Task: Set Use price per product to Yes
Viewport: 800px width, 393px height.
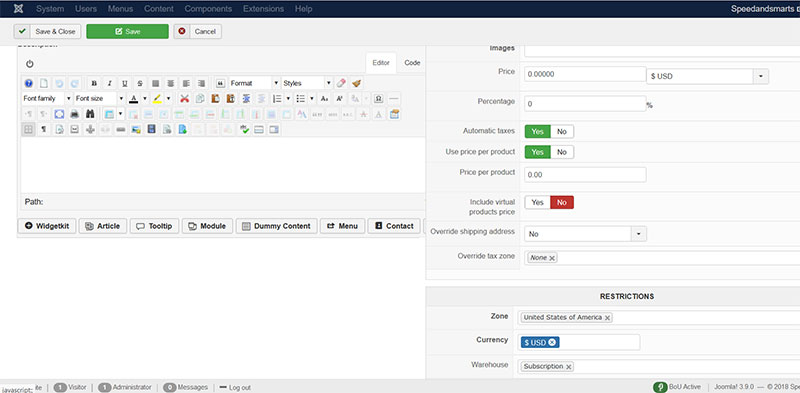Action: (537, 152)
